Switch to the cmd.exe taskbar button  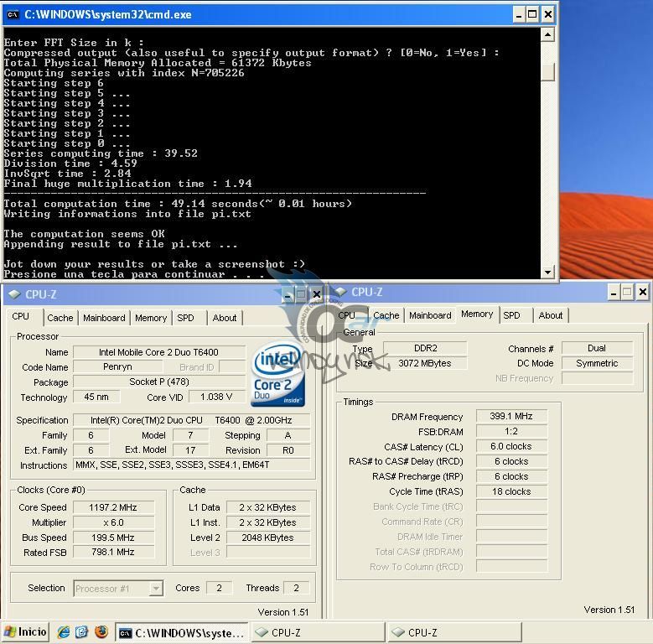coord(182,633)
